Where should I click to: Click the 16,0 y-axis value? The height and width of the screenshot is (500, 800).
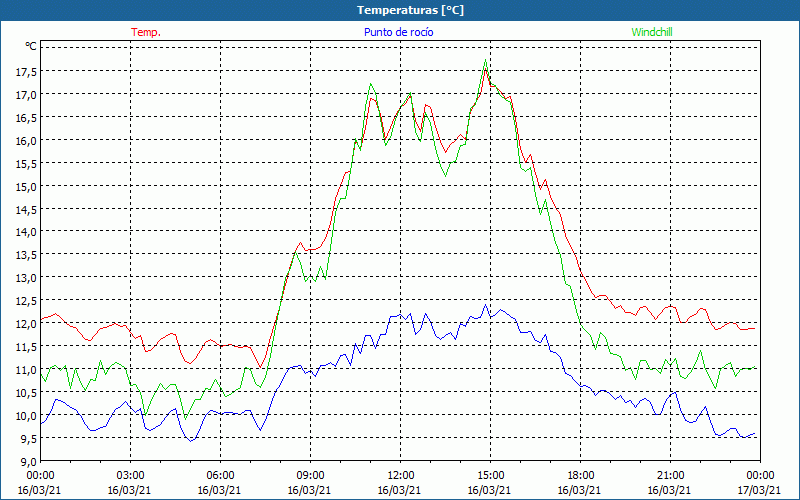tap(27, 141)
